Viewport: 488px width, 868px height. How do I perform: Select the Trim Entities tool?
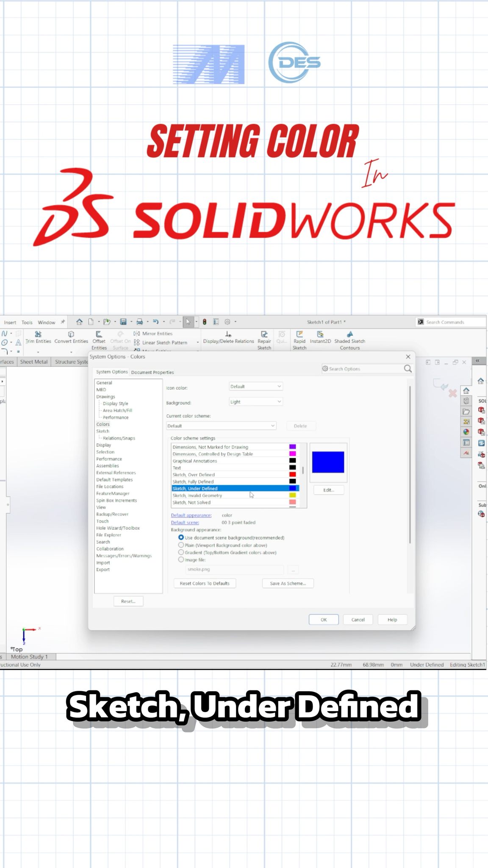(38, 337)
